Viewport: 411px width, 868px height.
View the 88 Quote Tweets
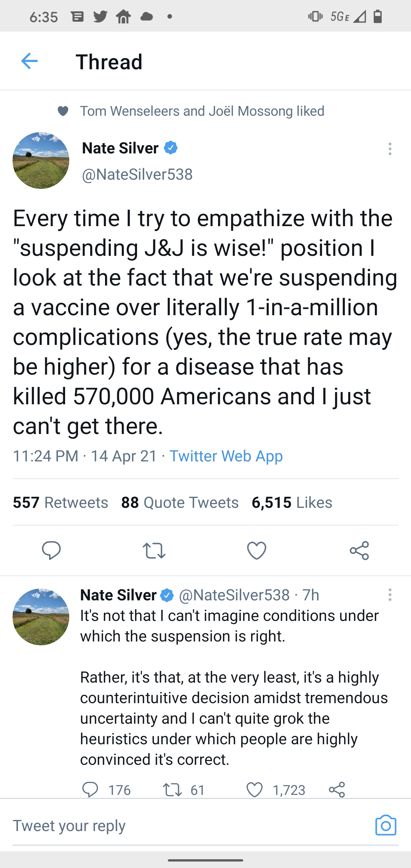tap(180, 502)
